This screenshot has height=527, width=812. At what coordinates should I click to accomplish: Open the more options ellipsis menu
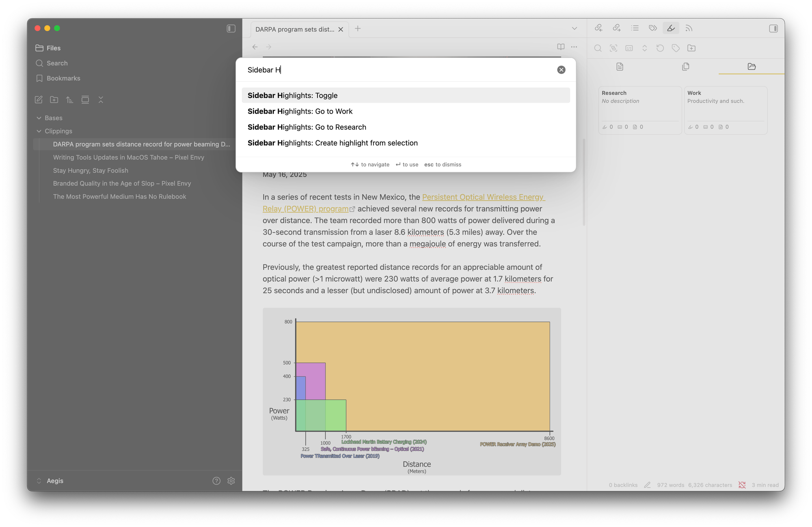click(x=574, y=47)
